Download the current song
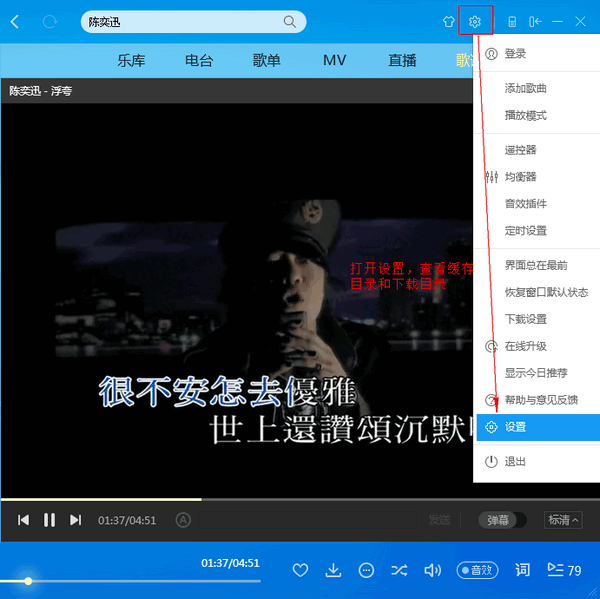The height and width of the screenshot is (599, 600). (x=333, y=570)
